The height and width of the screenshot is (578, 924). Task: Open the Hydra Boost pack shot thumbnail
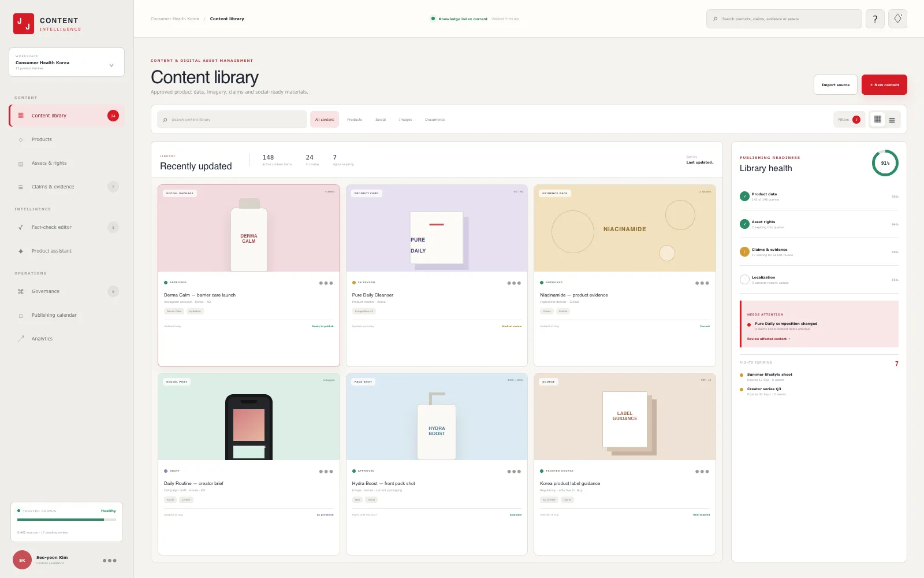(x=437, y=417)
